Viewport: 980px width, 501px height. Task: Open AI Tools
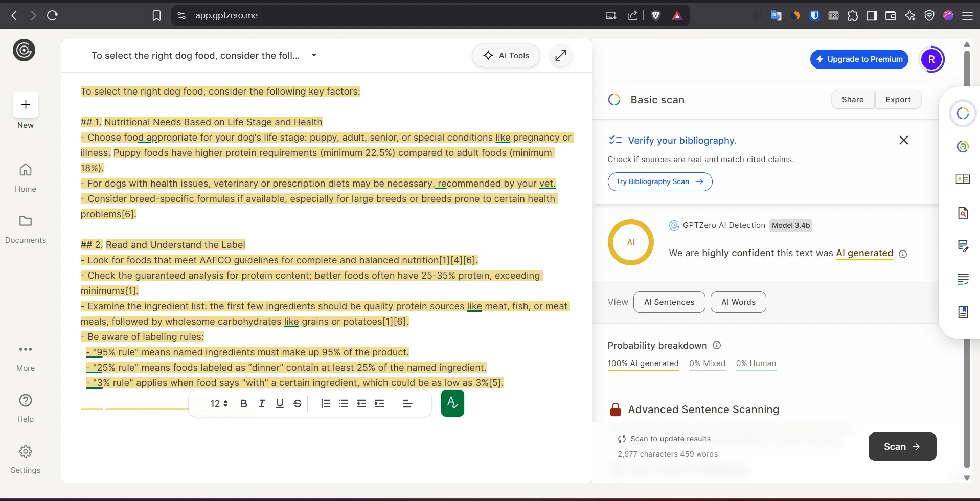[x=506, y=56]
